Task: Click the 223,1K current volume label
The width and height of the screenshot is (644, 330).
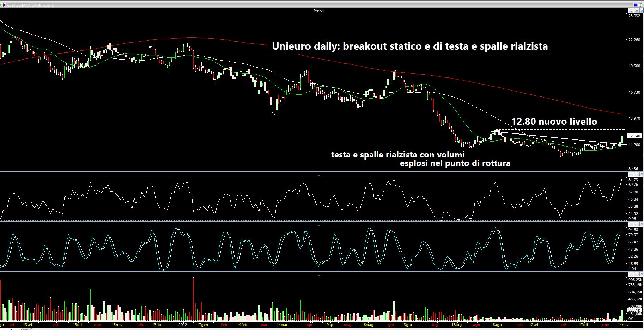Action: (634, 310)
